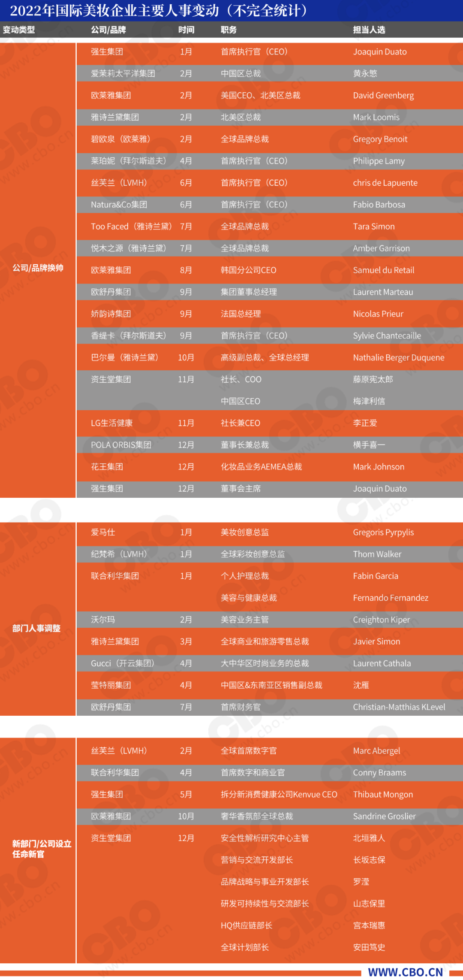Click the name "Thom Walker"

[377, 554]
